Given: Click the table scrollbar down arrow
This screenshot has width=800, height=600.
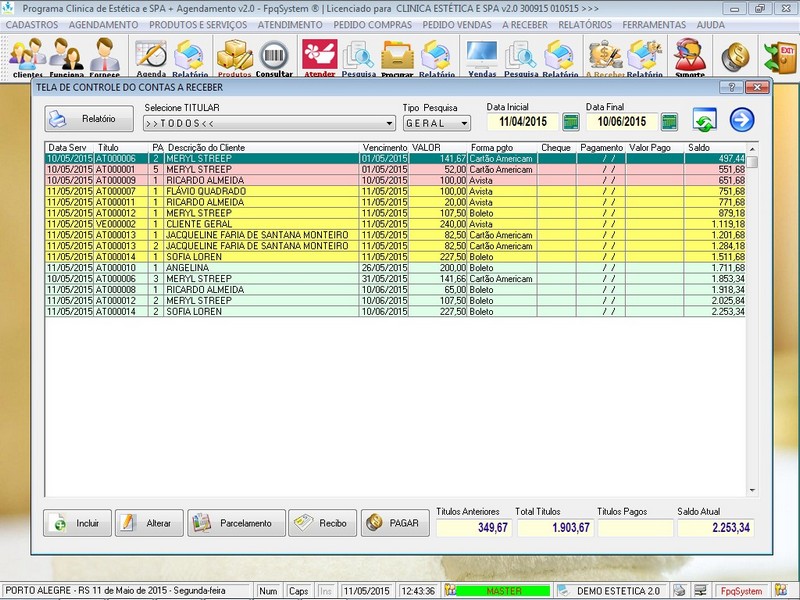Looking at the screenshot, I should coord(752,490).
